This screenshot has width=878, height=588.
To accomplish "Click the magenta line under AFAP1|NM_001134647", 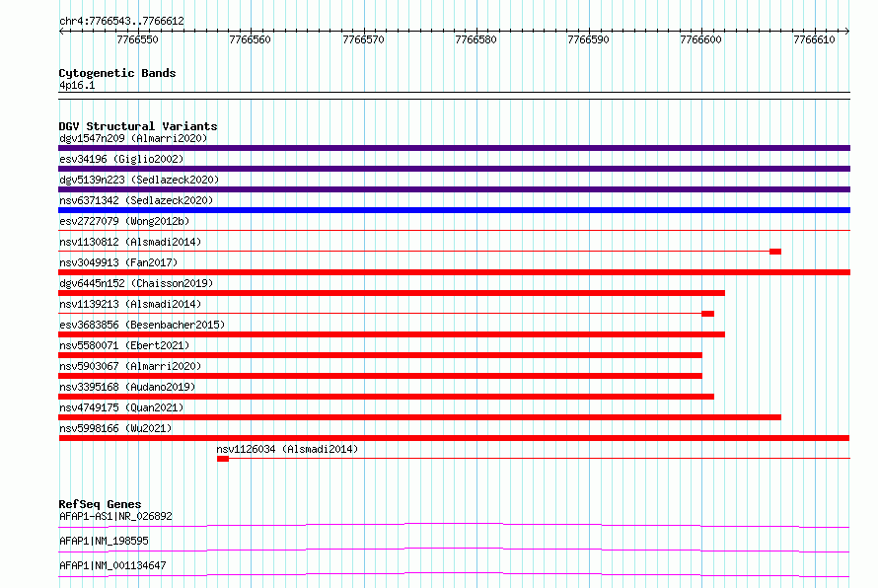I will (x=454, y=574).
